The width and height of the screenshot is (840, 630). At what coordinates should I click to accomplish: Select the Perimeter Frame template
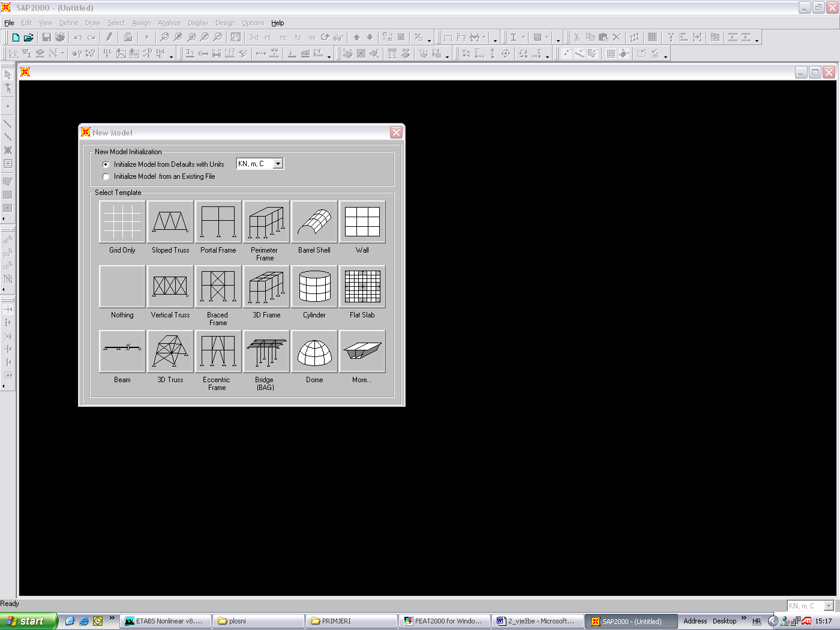tap(266, 222)
